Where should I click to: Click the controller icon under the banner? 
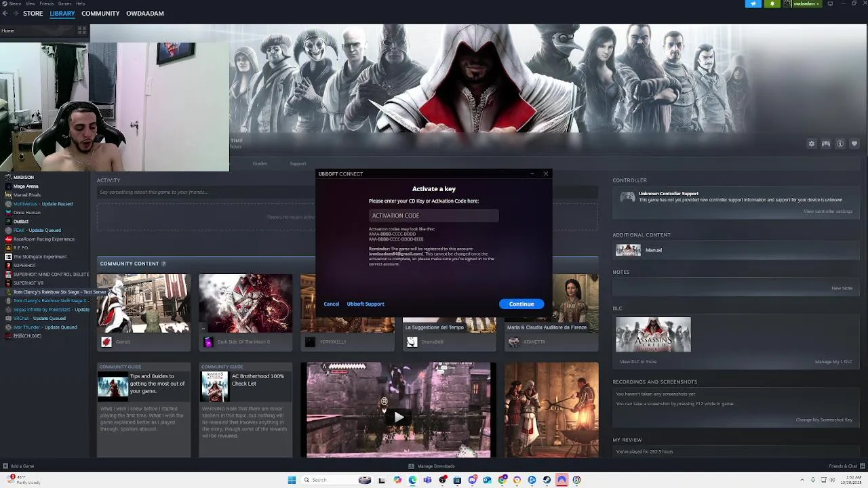point(825,144)
